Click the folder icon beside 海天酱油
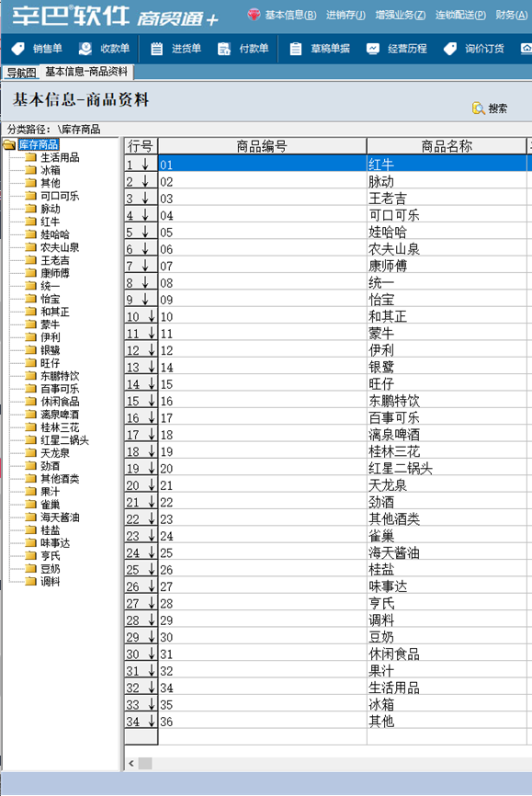 (31, 517)
